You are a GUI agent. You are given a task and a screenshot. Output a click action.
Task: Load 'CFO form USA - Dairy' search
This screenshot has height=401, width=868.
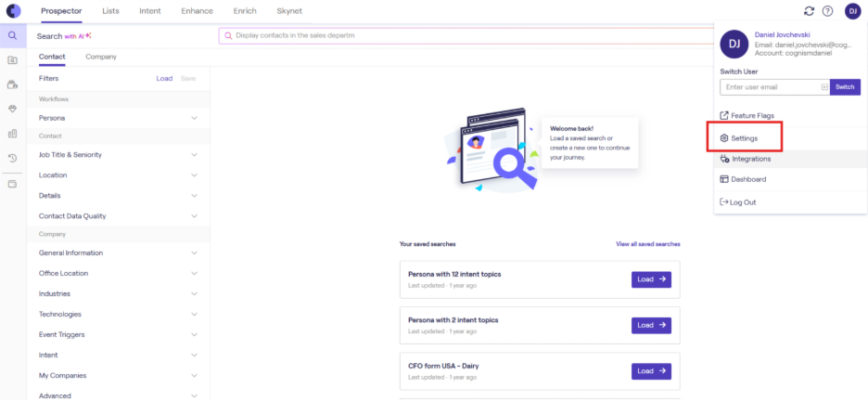651,371
